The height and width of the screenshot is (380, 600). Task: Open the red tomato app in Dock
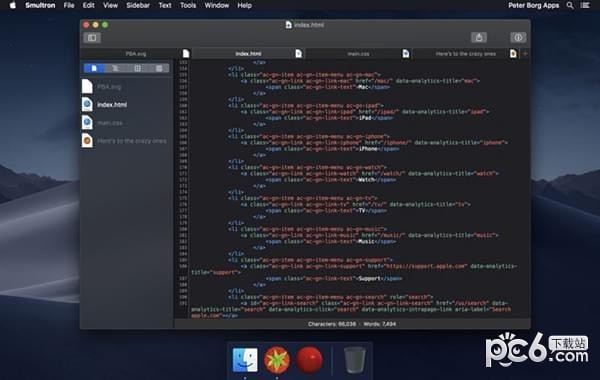[x=309, y=360]
